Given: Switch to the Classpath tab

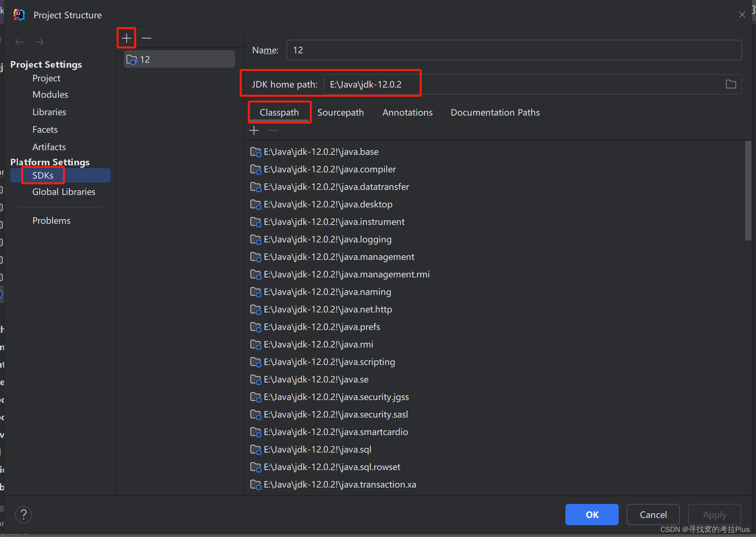Looking at the screenshot, I should pos(279,112).
